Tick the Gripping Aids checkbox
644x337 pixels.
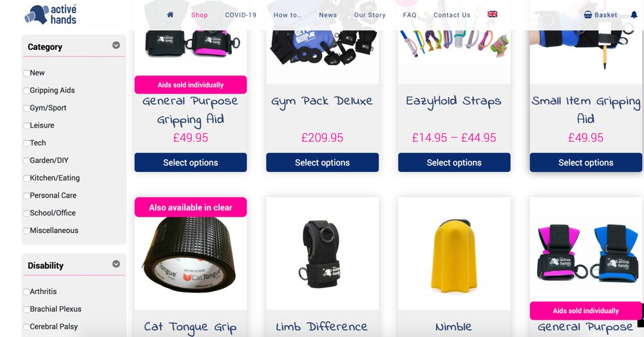[x=26, y=90]
